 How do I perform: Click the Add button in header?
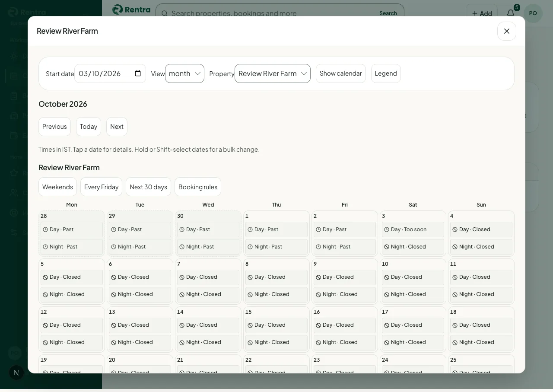482,13
